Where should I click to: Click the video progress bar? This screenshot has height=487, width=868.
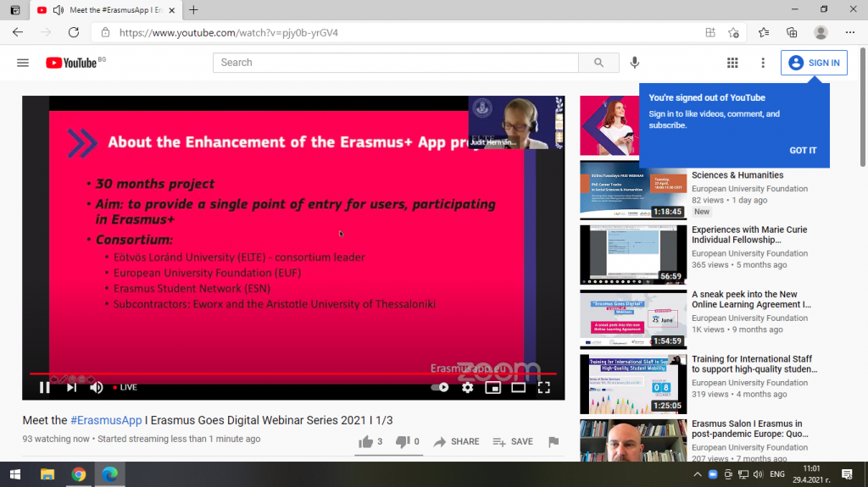[x=293, y=374]
